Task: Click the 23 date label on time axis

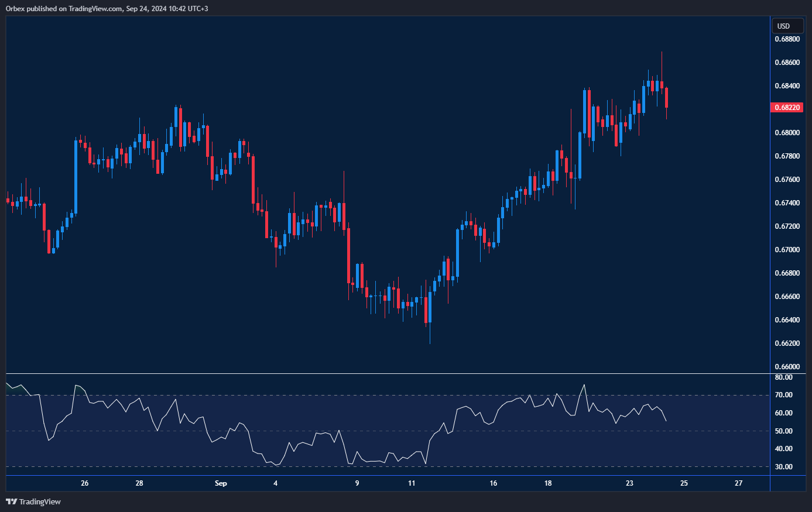Action: point(629,483)
